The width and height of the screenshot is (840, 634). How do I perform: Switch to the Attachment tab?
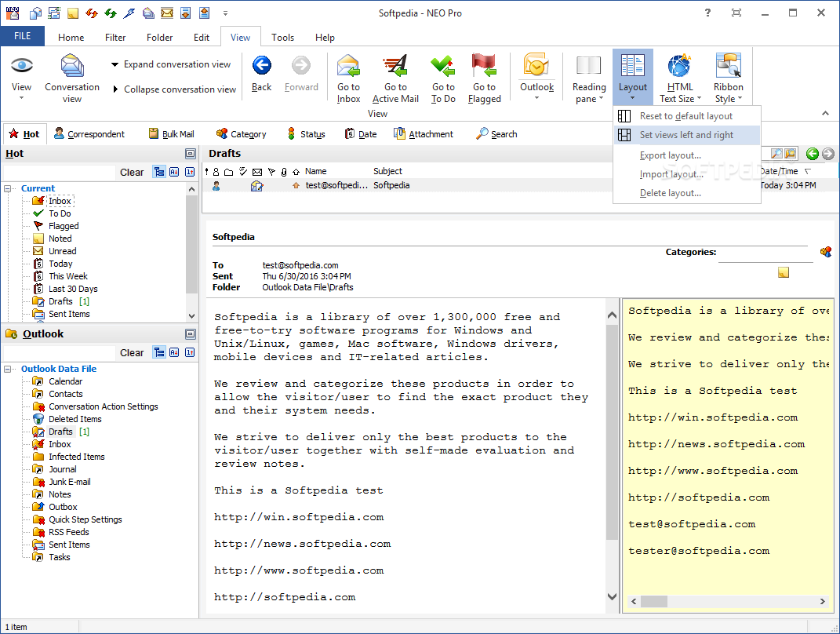[424, 134]
